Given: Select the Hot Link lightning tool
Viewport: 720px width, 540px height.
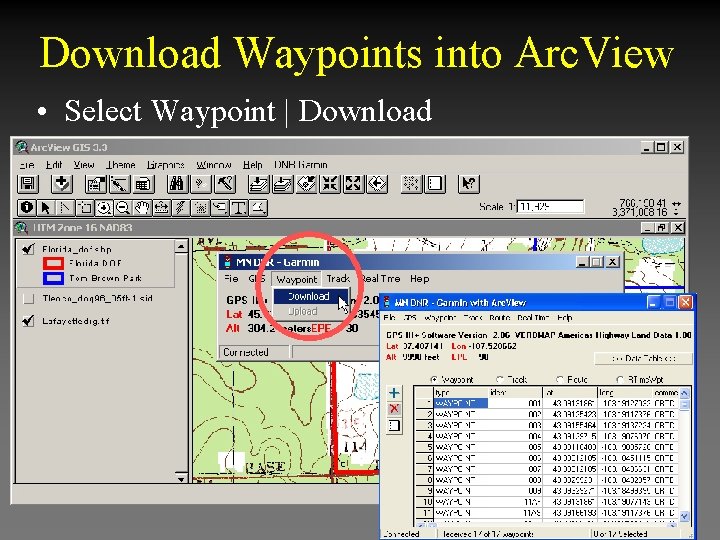Looking at the screenshot, I should tap(180, 208).
